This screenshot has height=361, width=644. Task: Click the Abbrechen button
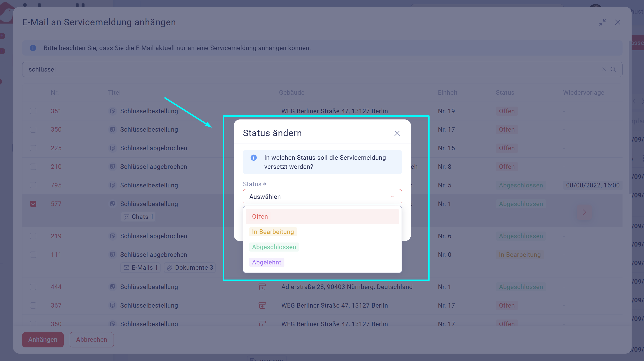(91, 340)
